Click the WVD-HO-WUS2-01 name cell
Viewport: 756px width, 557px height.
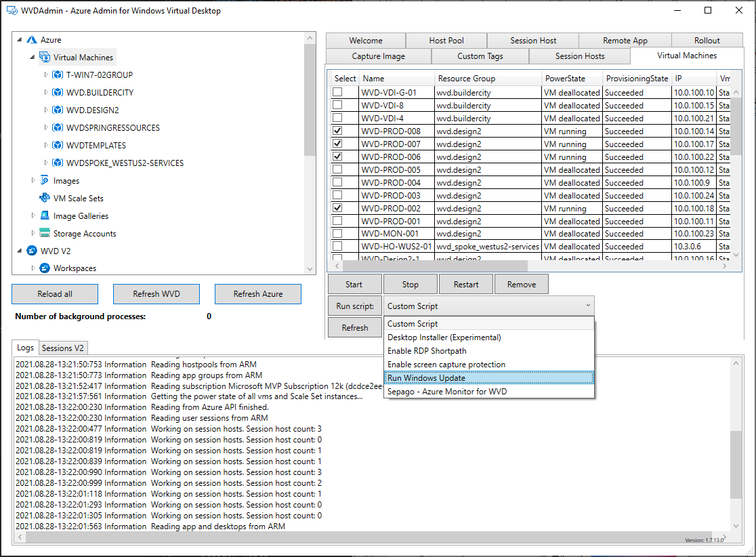pos(396,247)
